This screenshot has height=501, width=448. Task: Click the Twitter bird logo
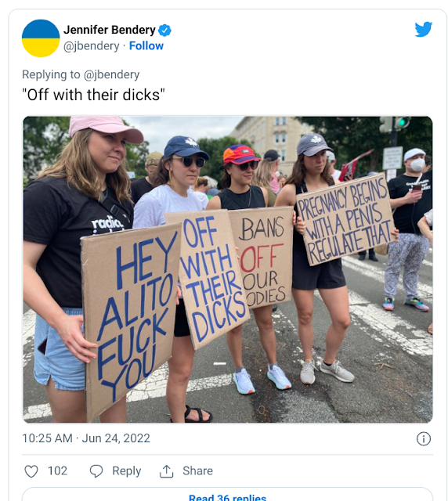(423, 29)
